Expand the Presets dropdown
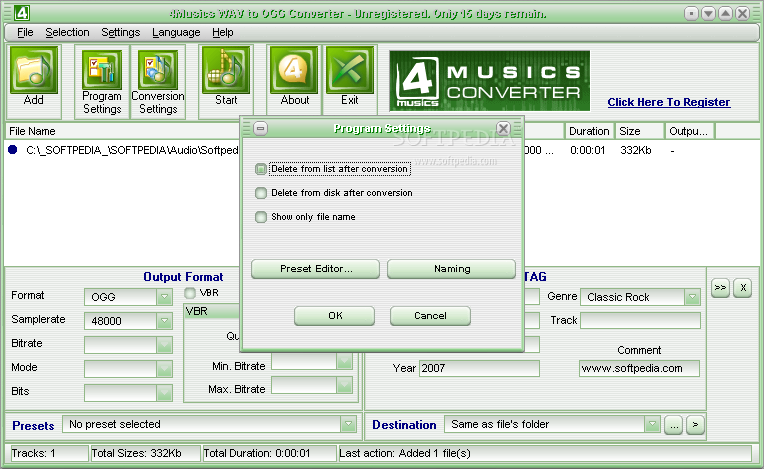The width and height of the screenshot is (764, 469). pos(348,424)
